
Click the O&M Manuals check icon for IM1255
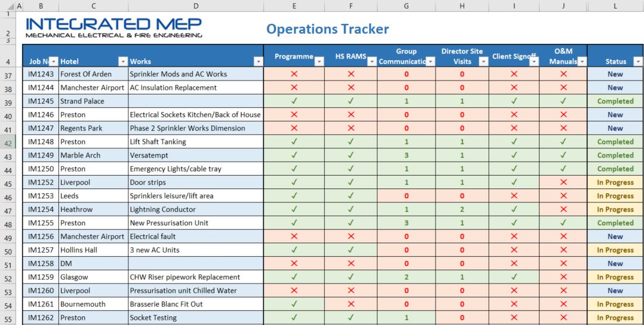[x=563, y=223]
